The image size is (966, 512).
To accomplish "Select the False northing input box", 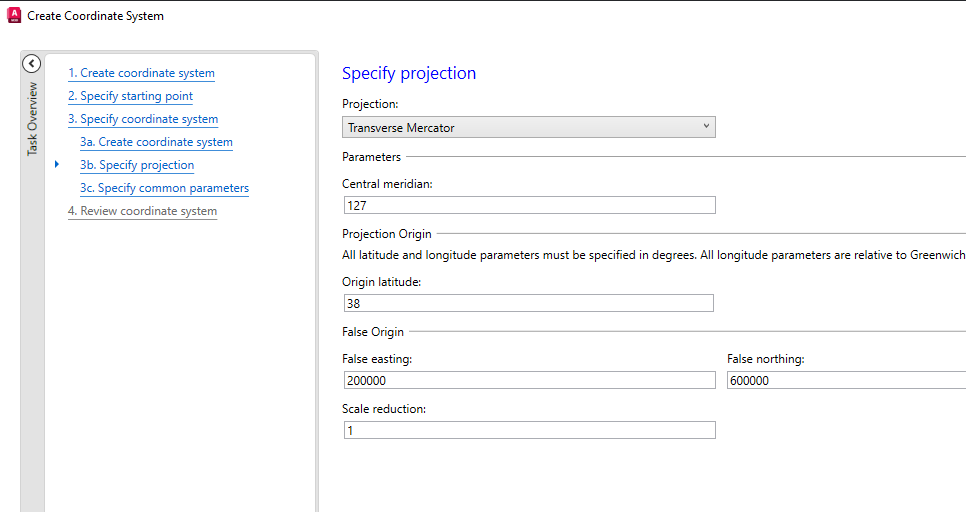I will [845, 380].
